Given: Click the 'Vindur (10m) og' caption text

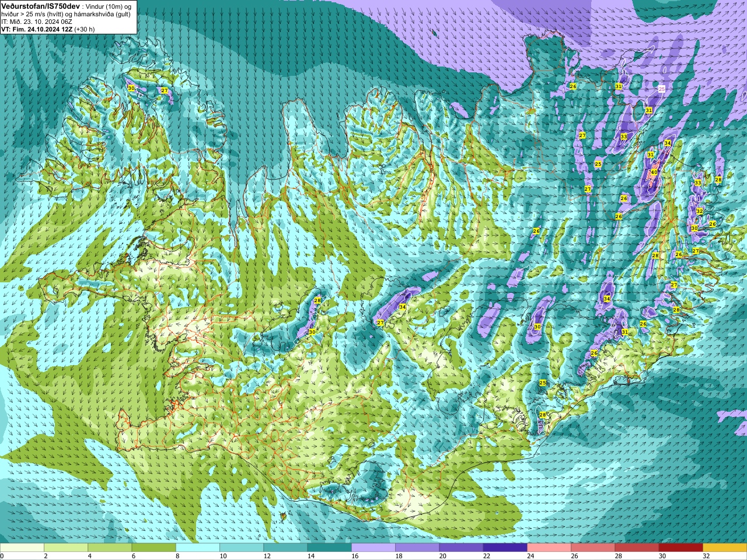Looking at the screenshot, I should (x=109, y=6).
